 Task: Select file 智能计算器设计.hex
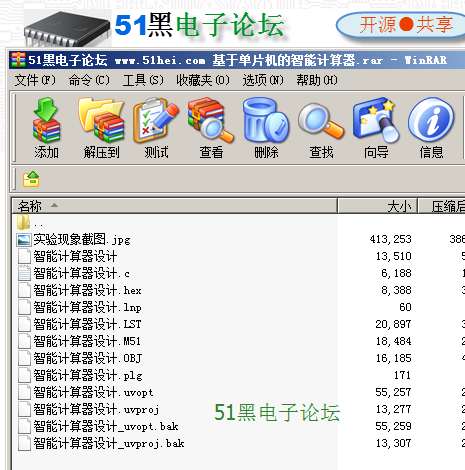(87, 290)
